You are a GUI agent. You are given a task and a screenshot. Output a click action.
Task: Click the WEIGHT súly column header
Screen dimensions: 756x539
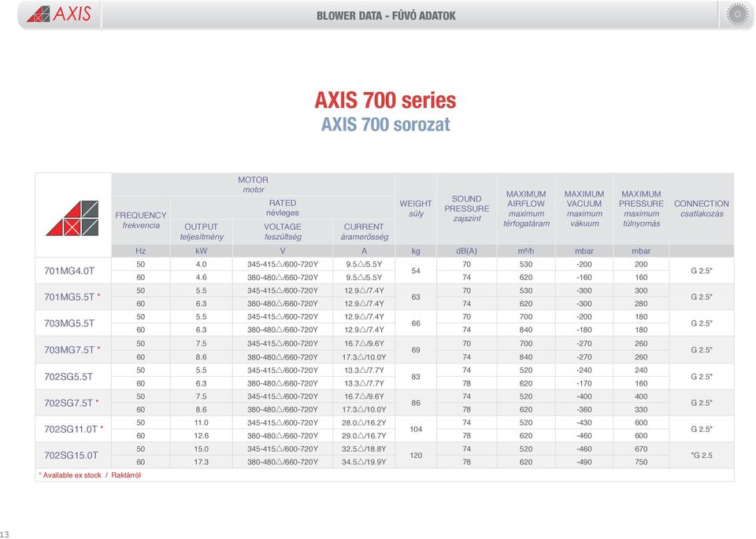point(416,209)
